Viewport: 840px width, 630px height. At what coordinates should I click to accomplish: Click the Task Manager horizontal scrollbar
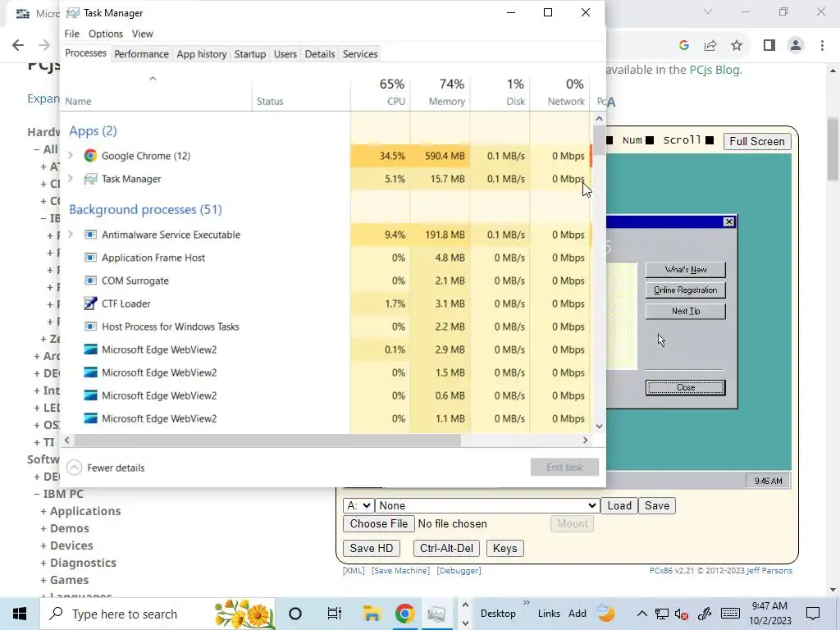(268, 441)
